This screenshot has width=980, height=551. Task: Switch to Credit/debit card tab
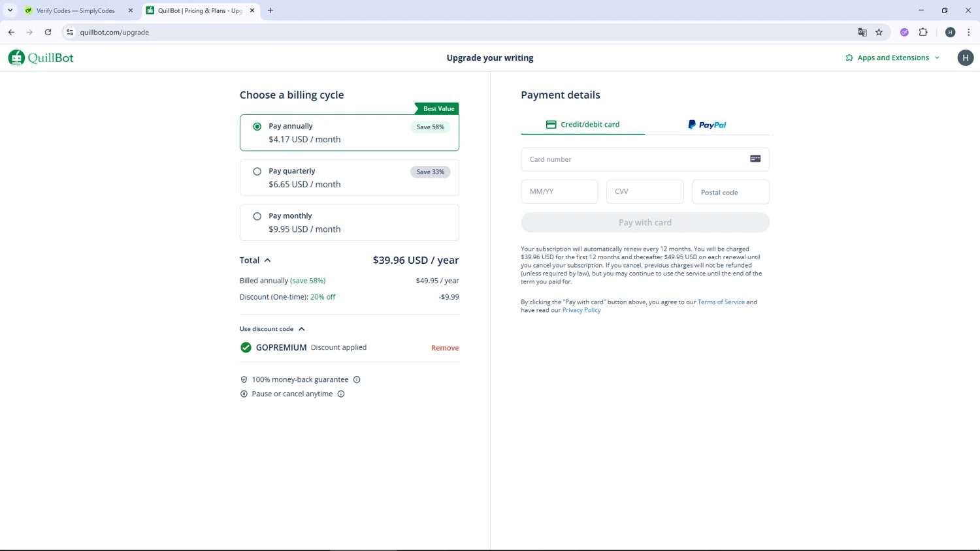[583, 124]
